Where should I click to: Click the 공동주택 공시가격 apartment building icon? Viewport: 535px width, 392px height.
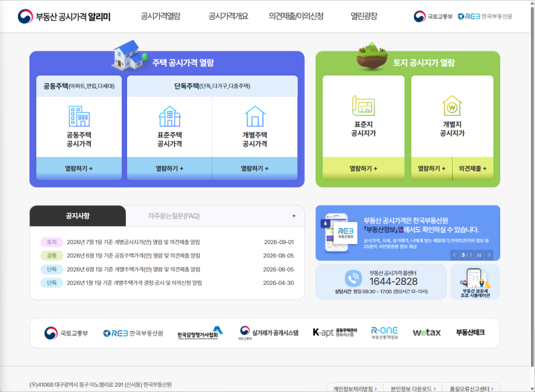(79, 116)
